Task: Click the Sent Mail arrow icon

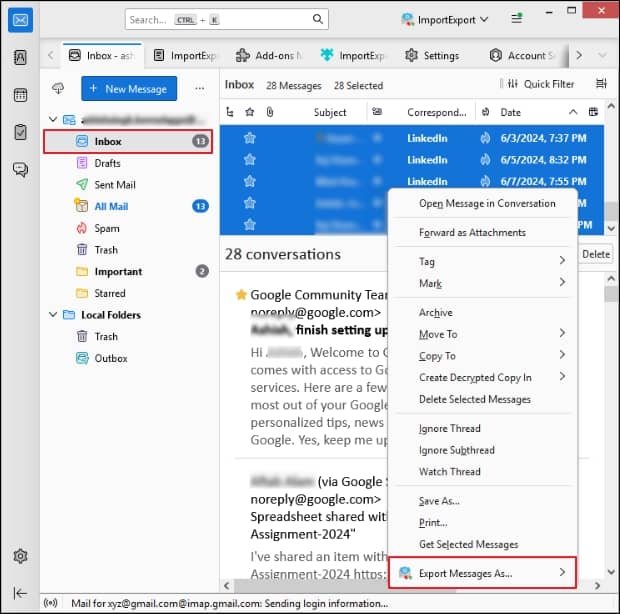Action: pos(82,184)
